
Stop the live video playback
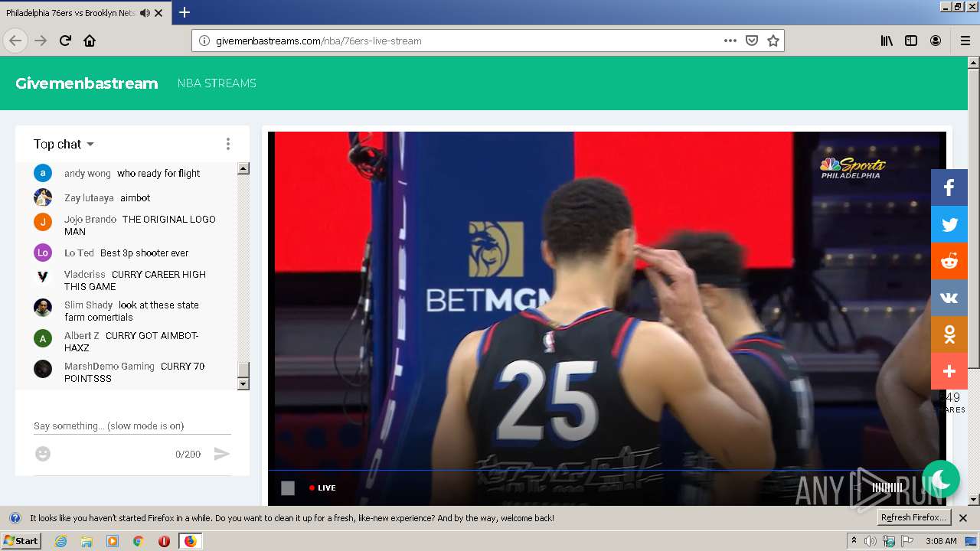click(x=288, y=487)
